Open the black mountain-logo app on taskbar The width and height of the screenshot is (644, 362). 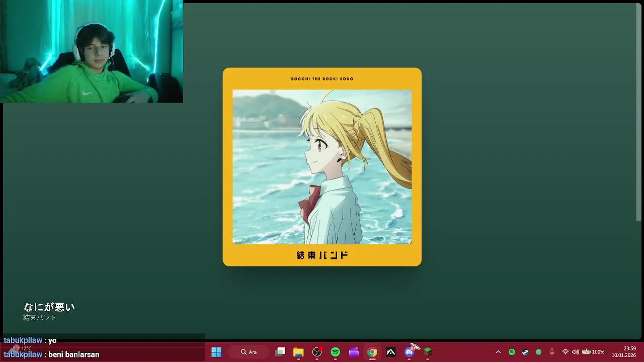[x=390, y=352]
